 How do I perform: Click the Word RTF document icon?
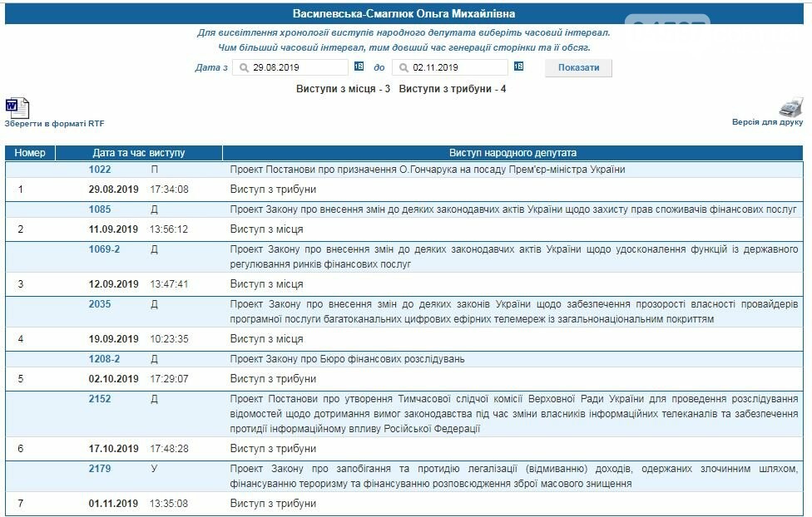click(17, 108)
